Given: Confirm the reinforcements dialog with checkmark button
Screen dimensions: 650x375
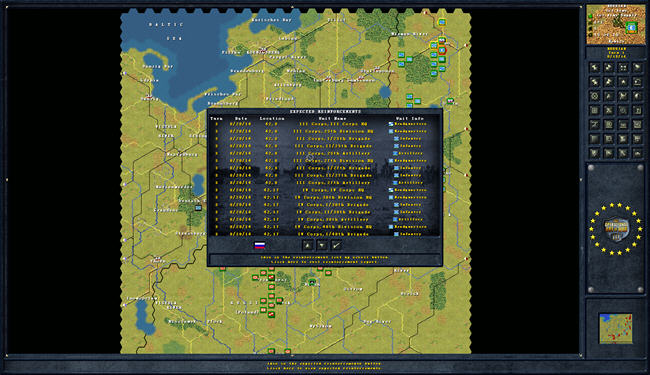Looking at the screenshot, I should click(336, 245).
